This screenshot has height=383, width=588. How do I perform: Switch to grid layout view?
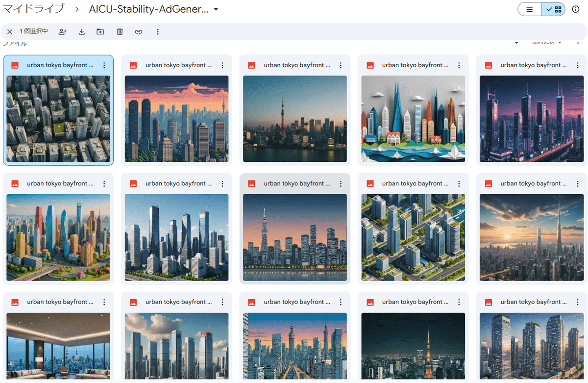[x=554, y=9]
